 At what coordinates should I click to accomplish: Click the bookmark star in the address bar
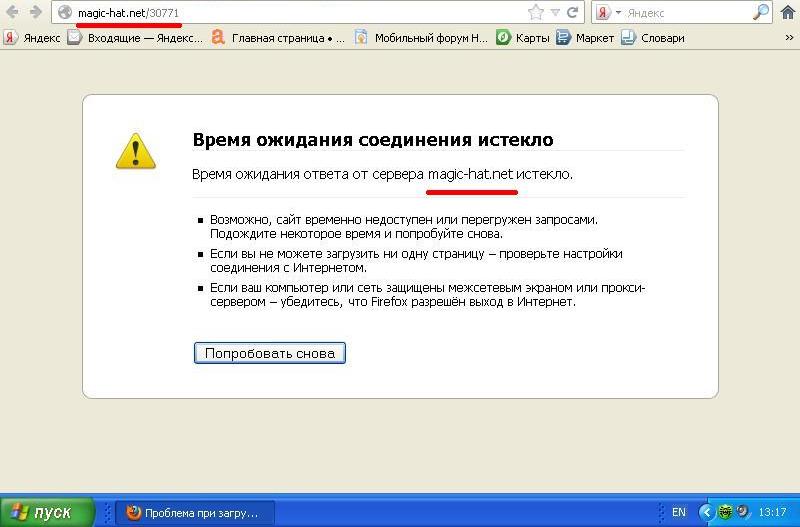pyautogui.click(x=537, y=13)
